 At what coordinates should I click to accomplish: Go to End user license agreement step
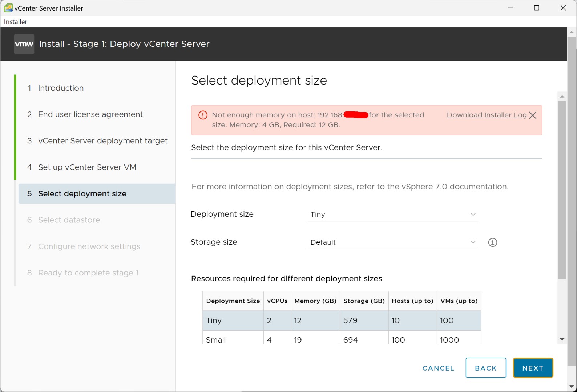pos(85,114)
